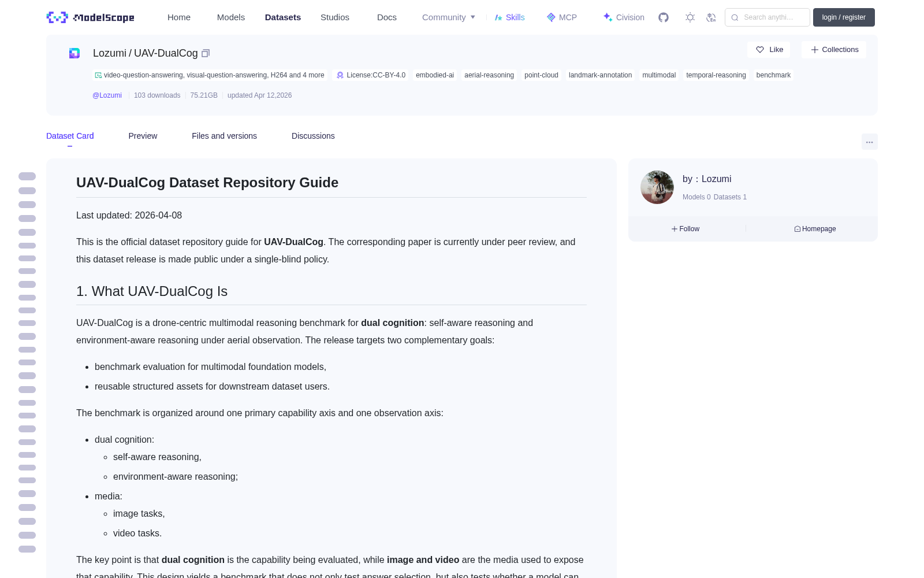Add dataset to Collections
The image size is (924, 578).
point(834,50)
